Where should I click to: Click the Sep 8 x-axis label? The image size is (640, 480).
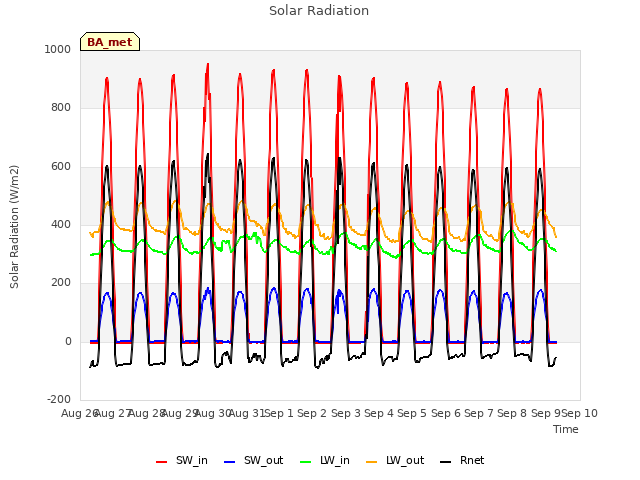(512, 413)
